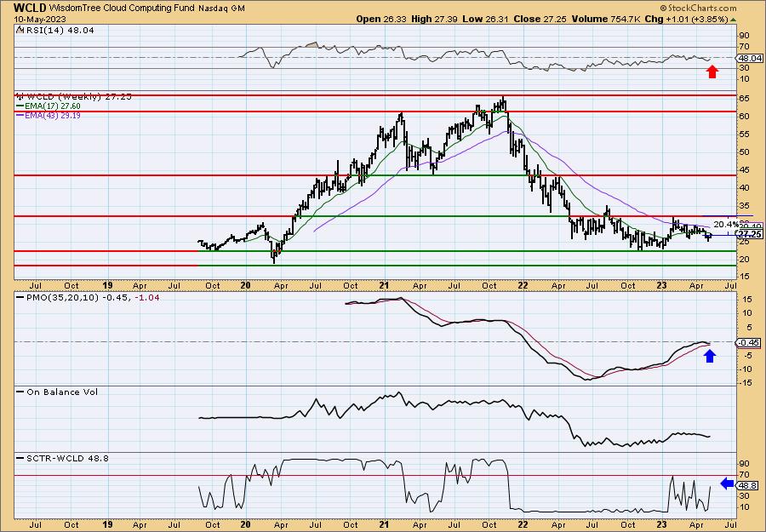Click the Chg +1.01 (+3.85%) readout

[x=686, y=19]
